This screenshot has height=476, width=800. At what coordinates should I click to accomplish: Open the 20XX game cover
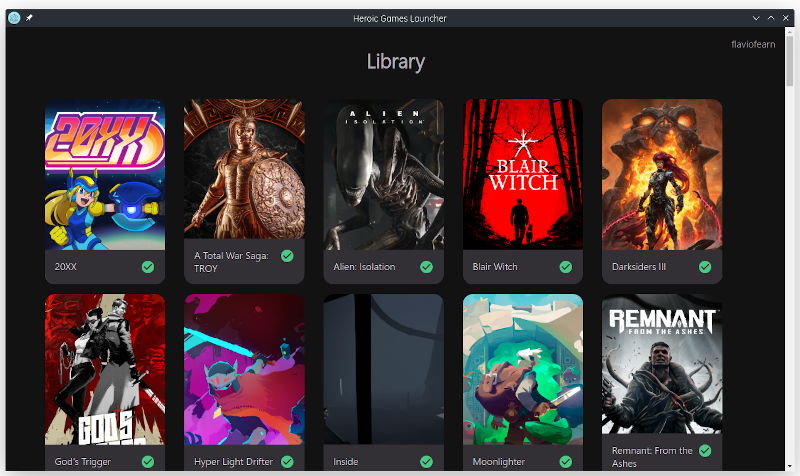[105, 174]
